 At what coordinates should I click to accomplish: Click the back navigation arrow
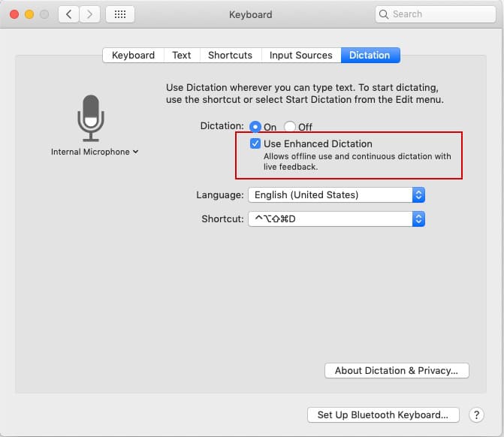tap(68, 14)
